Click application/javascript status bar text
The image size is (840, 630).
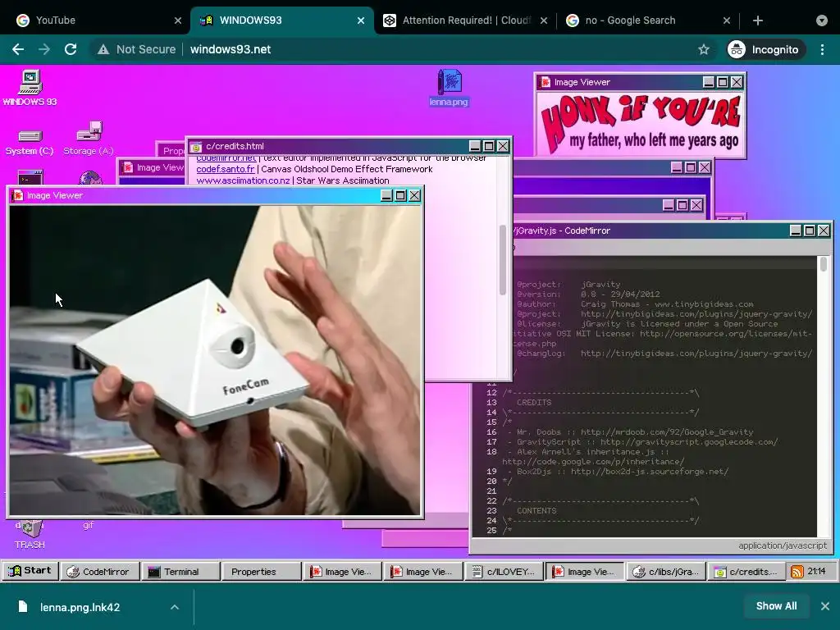pyautogui.click(x=783, y=546)
